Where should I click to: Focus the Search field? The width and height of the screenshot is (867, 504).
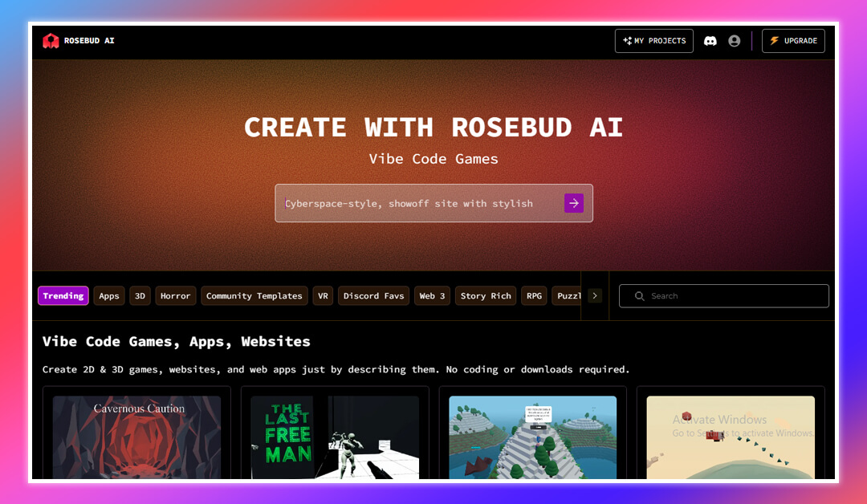[x=724, y=295]
